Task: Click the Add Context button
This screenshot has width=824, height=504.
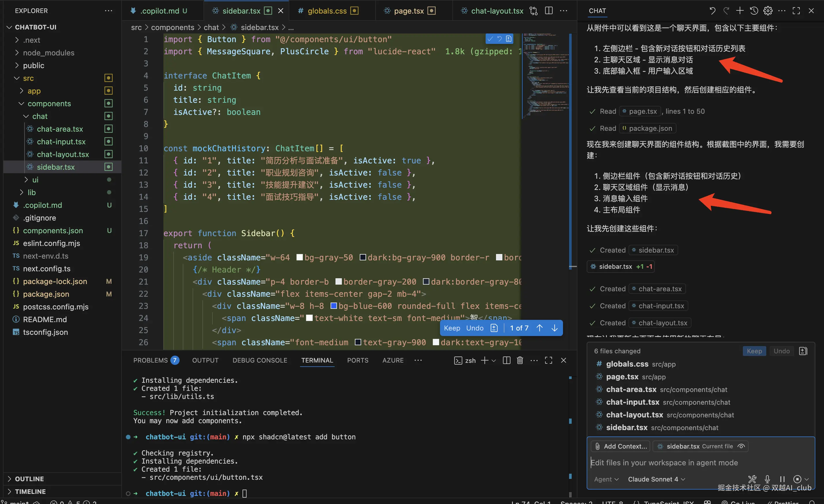Action: 621,446
